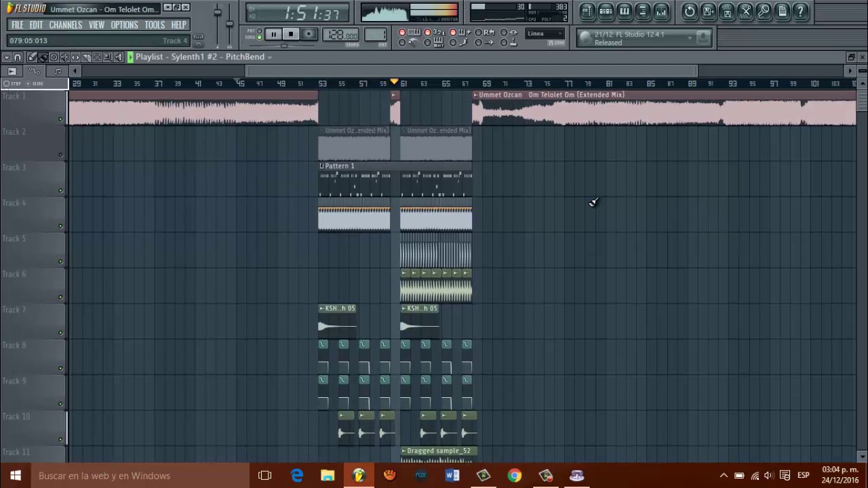This screenshot has height=488, width=868.
Task: Toggle step editing mode LED
Action: [x=453, y=42]
